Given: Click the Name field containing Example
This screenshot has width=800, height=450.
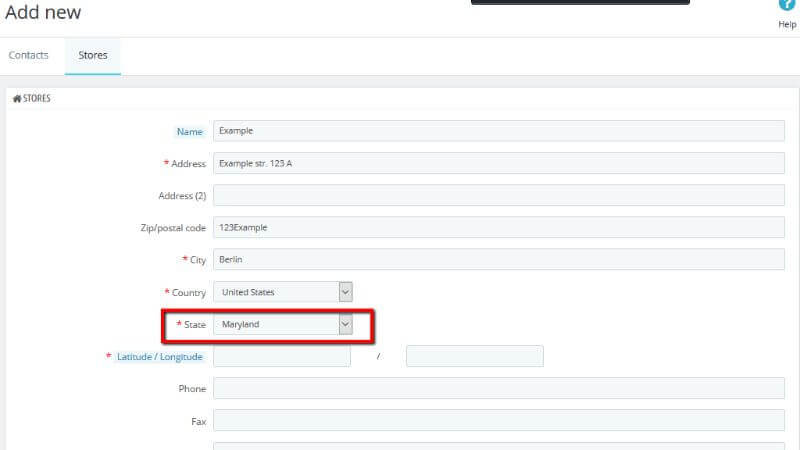Looking at the screenshot, I should (498, 131).
